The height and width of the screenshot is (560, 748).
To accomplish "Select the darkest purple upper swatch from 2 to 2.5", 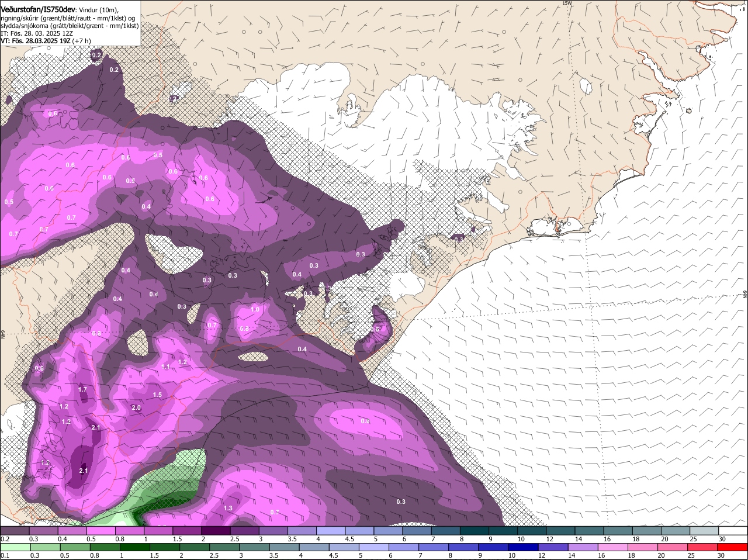I will [216, 531].
